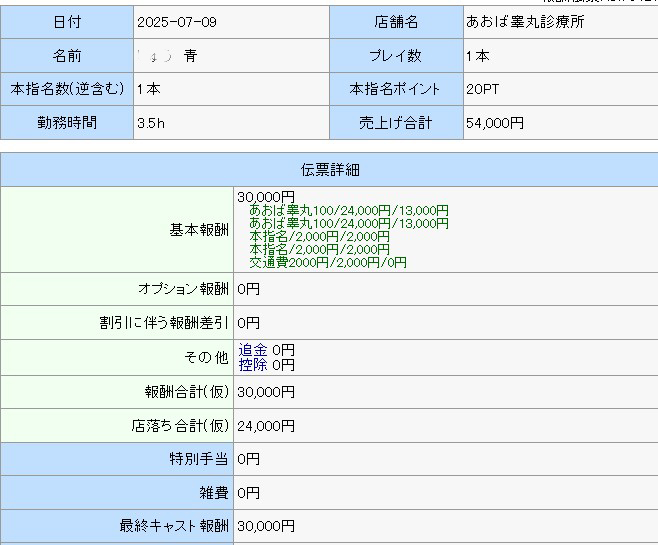The image size is (658, 545).
Task: Click the 売上げ合計 label
Action: point(395,123)
